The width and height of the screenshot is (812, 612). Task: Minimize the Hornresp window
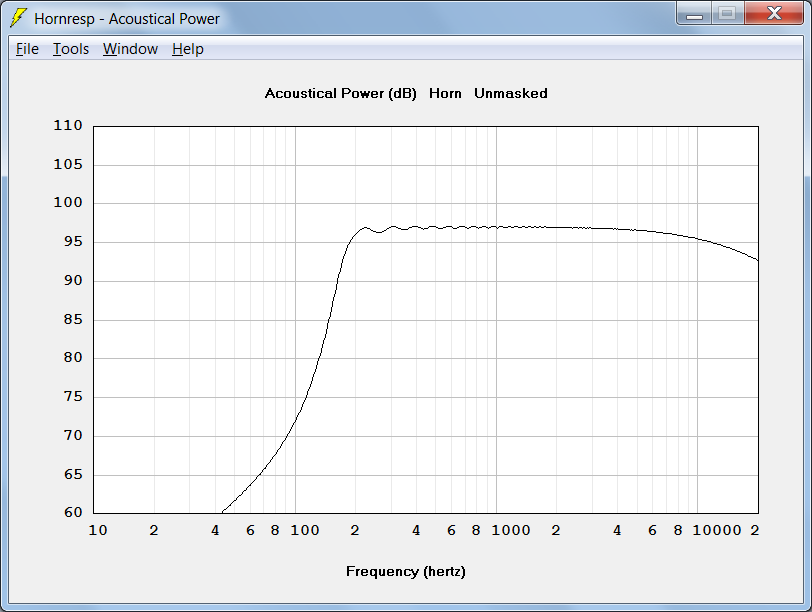coord(694,14)
